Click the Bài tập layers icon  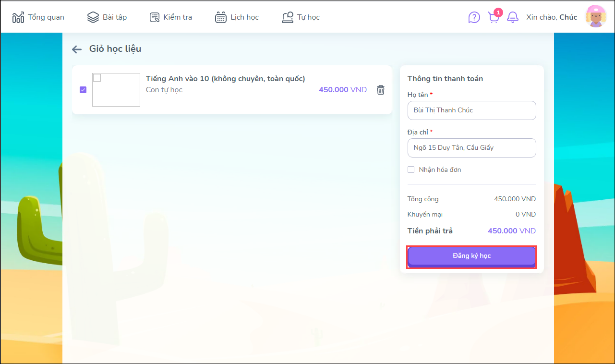[93, 17]
